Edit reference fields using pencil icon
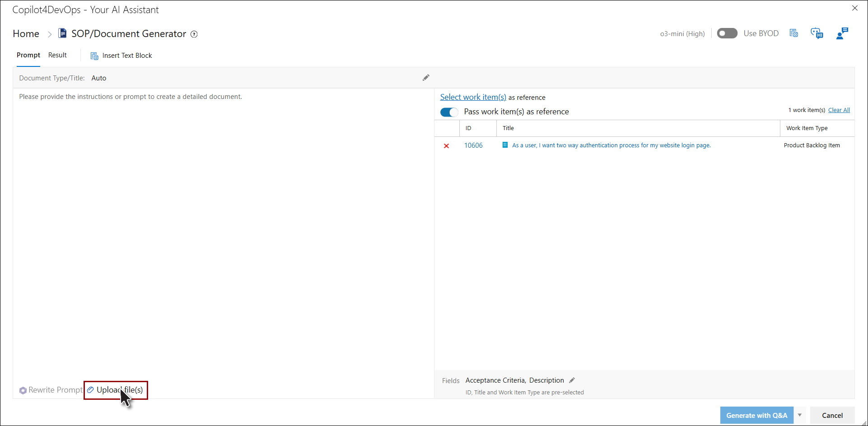 coord(572,380)
